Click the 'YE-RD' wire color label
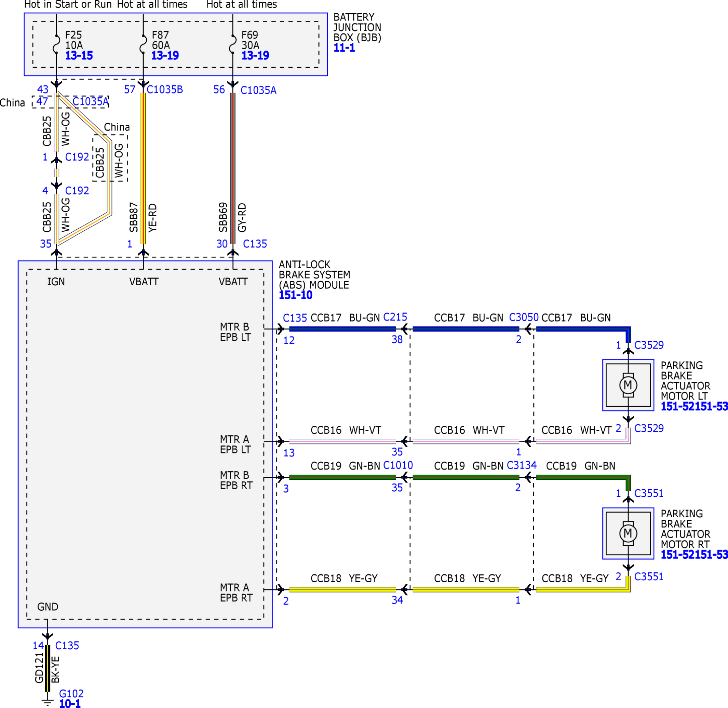Viewport: 728px width, 708px height. (152, 218)
